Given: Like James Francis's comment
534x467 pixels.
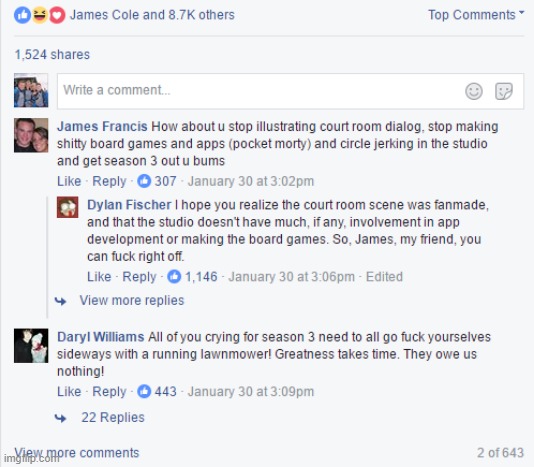Looking at the screenshot, I should coord(69,181).
